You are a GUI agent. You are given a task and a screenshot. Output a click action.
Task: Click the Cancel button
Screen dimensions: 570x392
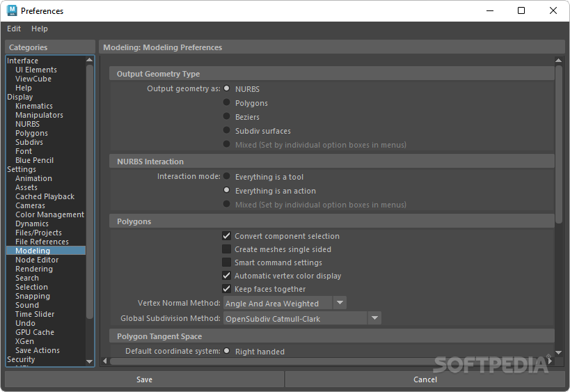tap(425, 379)
